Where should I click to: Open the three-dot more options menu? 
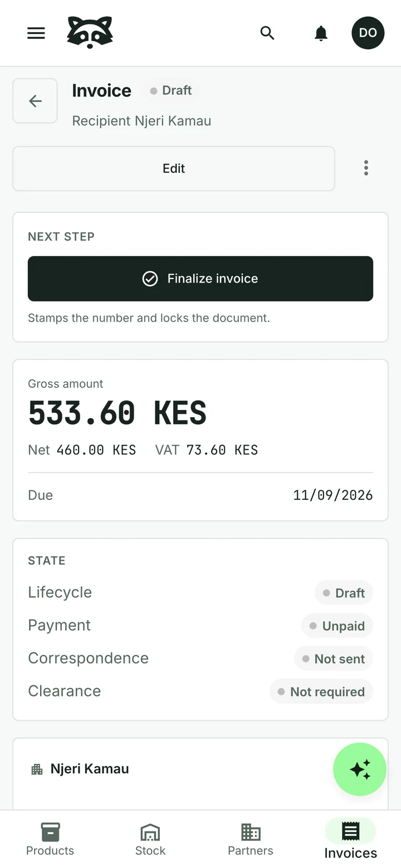[x=366, y=168]
